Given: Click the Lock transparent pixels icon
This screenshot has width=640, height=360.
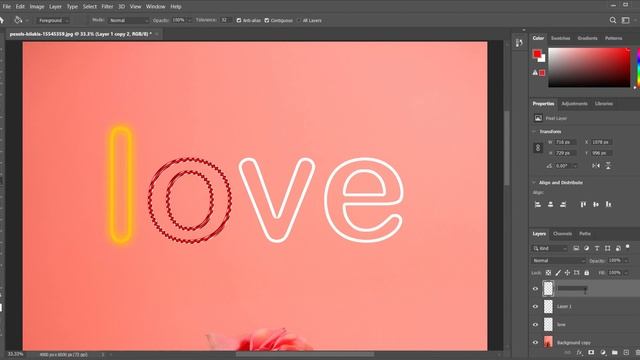Looking at the screenshot, I should pos(548,273).
